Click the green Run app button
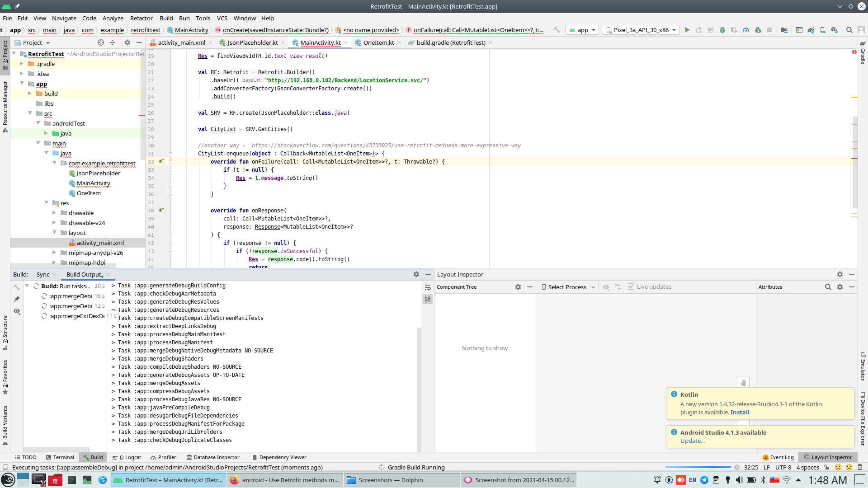868x488 pixels. point(687,30)
